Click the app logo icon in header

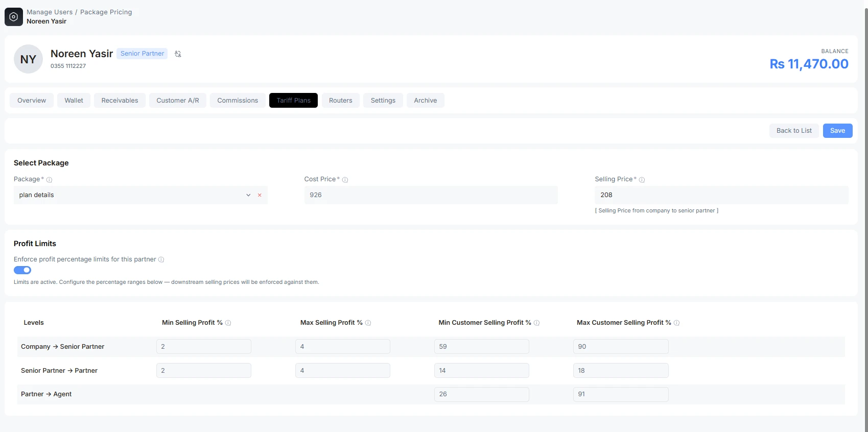tap(14, 17)
